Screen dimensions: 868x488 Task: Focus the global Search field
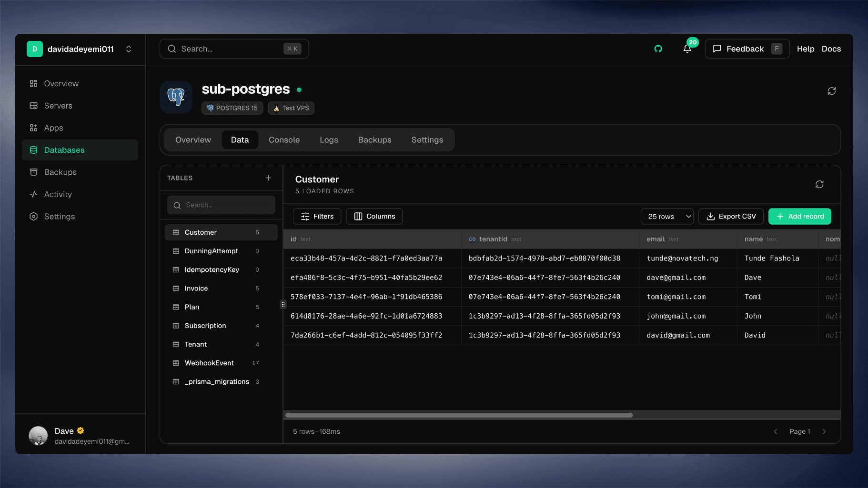click(234, 49)
